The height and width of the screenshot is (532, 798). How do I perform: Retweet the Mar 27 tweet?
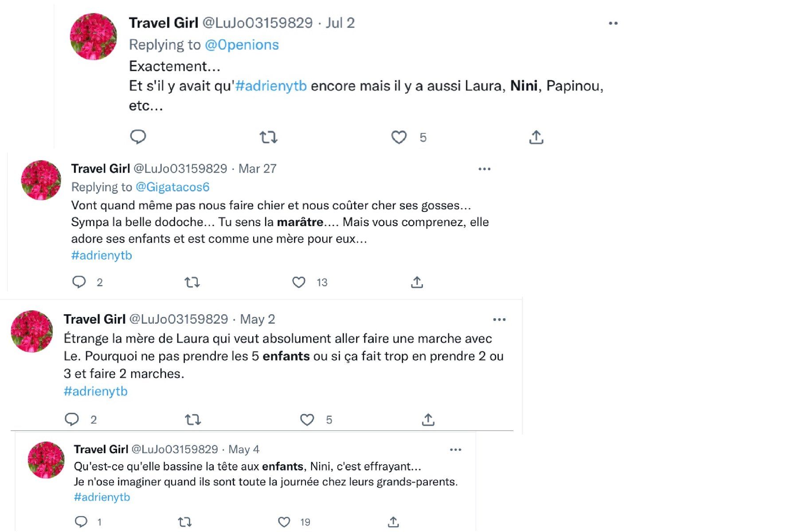click(x=192, y=282)
